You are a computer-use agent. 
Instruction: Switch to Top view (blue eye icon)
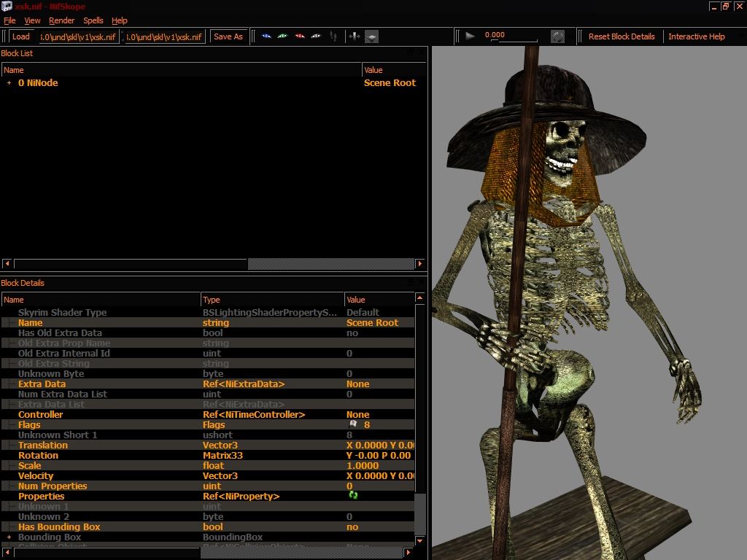tap(266, 36)
